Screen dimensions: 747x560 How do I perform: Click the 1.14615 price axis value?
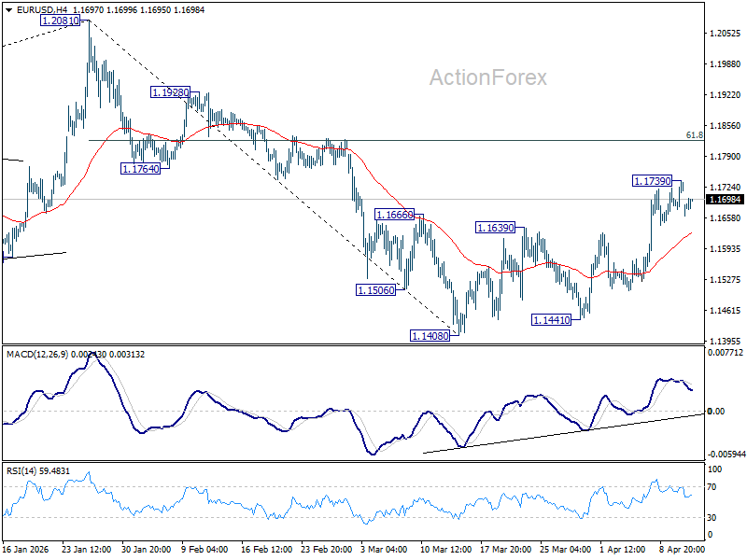(725, 311)
